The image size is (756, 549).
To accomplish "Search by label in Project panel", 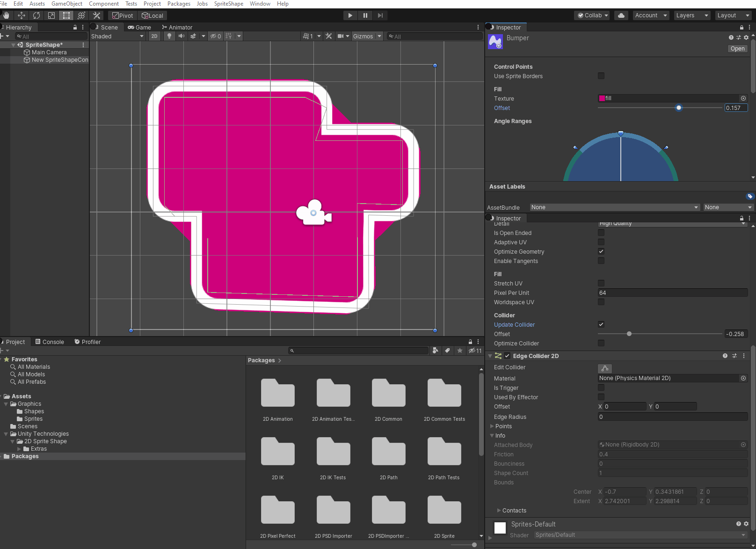I will coord(448,351).
